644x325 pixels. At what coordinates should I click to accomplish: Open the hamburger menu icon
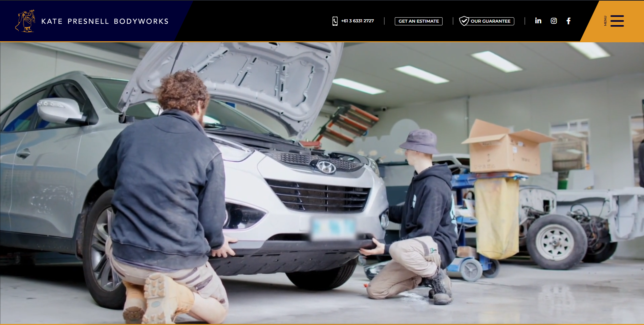[x=617, y=21]
